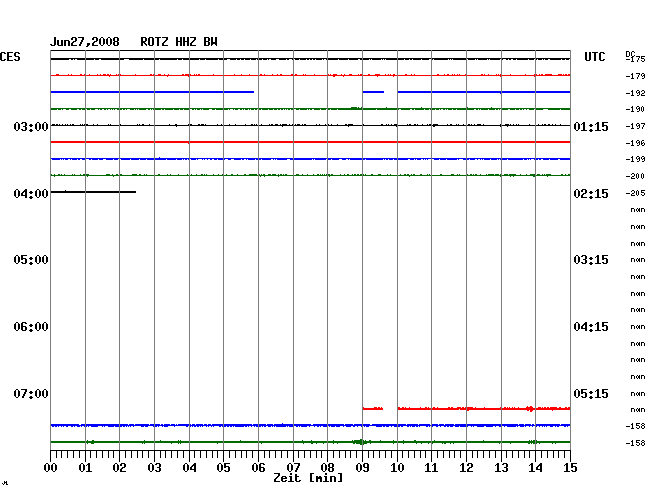The image size is (650, 494).
Task: Select the 05:00 local time label
Action: (31, 260)
